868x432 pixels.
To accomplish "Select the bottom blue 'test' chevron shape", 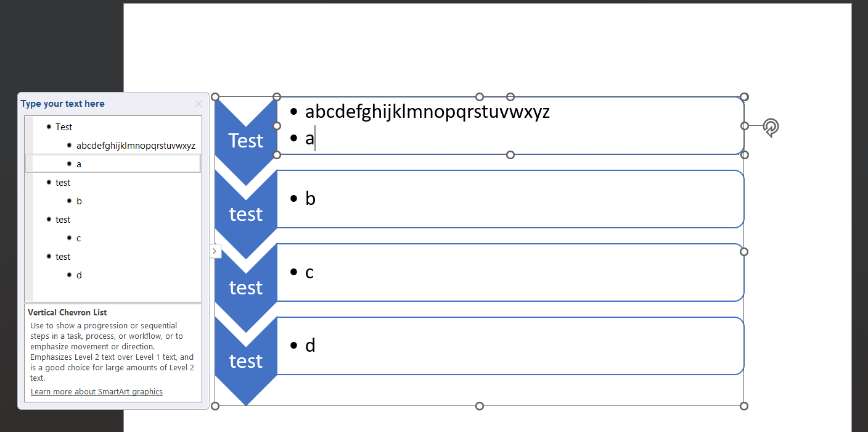I will (246, 361).
